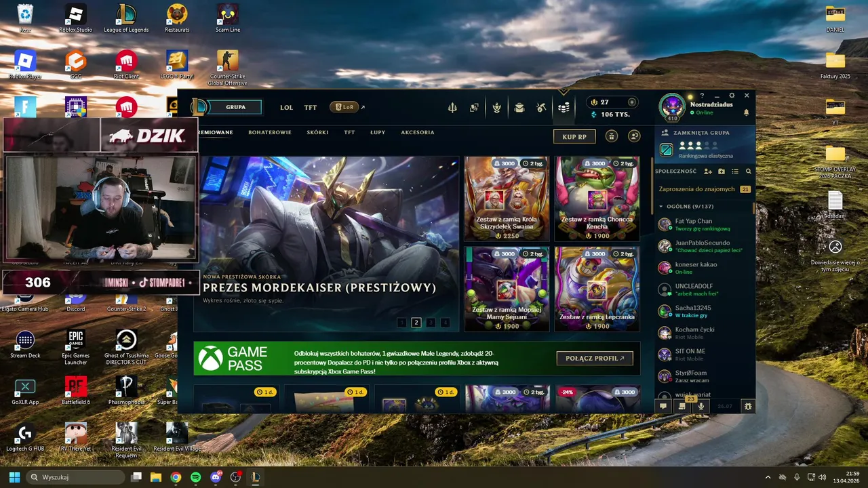The width and height of the screenshot is (868, 488).
Task: Open the BOHATEROWIE store tab
Action: pos(270,132)
